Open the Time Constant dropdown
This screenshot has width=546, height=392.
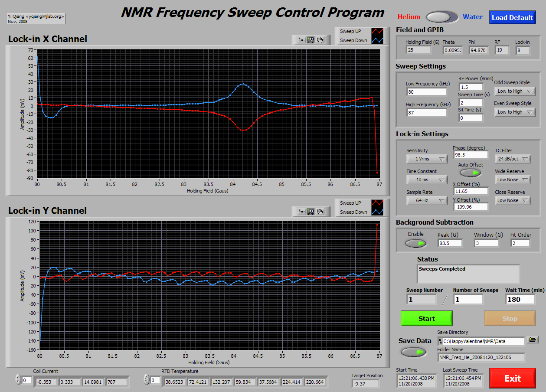click(x=427, y=180)
